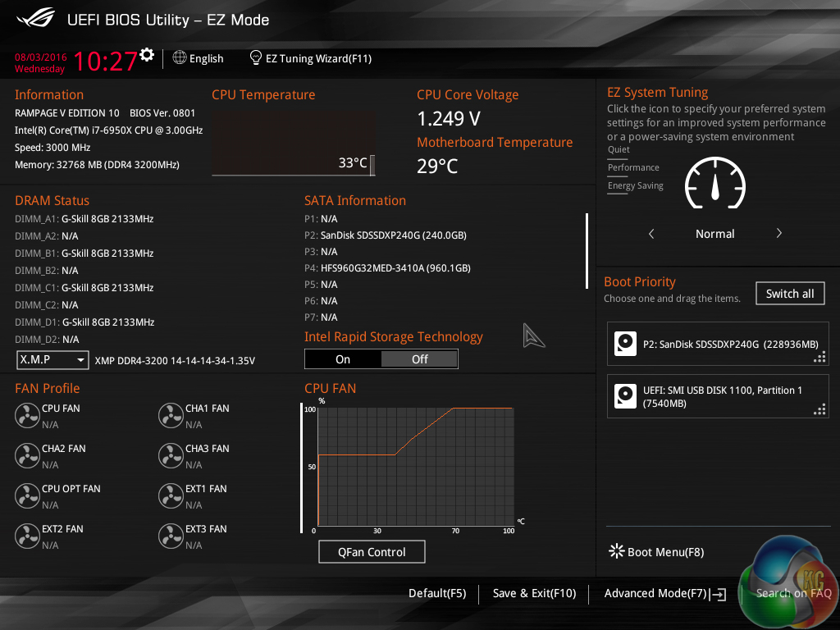Click the EZ System Tuning gauge icon
The height and width of the screenshot is (630, 840).
[x=715, y=184]
